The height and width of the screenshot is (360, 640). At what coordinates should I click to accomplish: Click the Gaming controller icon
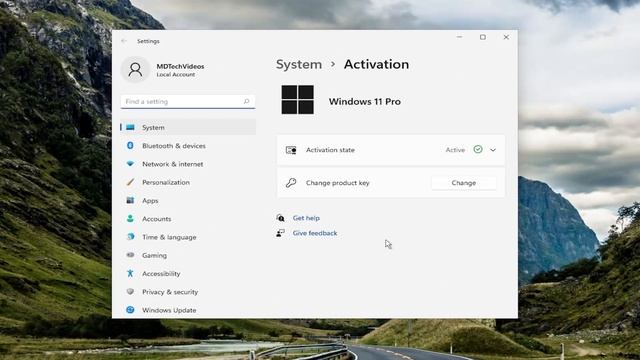click(130, 255)
